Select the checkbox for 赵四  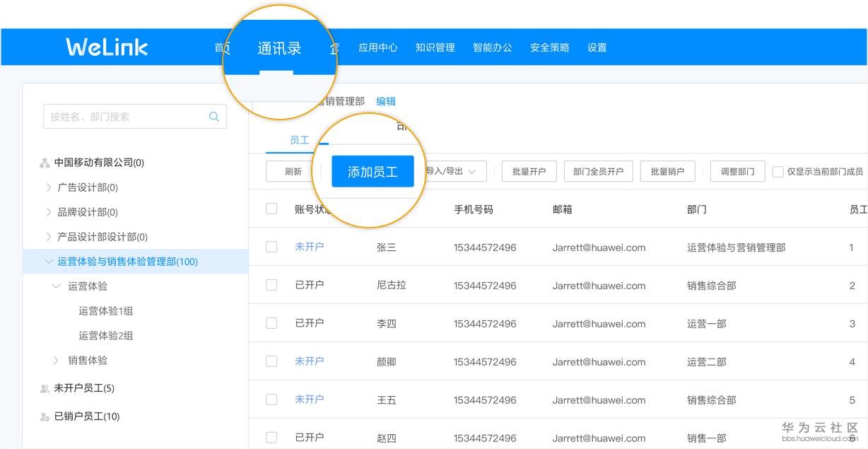[x=271, y=438]
